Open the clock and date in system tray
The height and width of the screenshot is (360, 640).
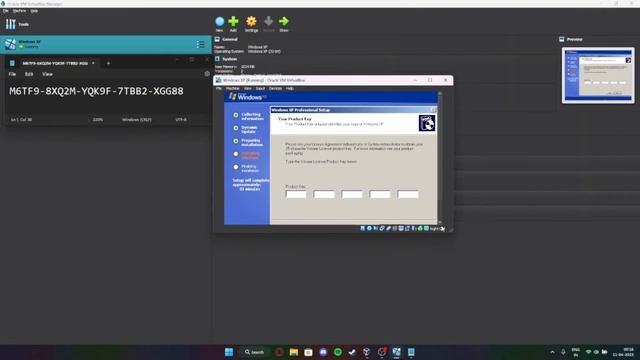623,352
